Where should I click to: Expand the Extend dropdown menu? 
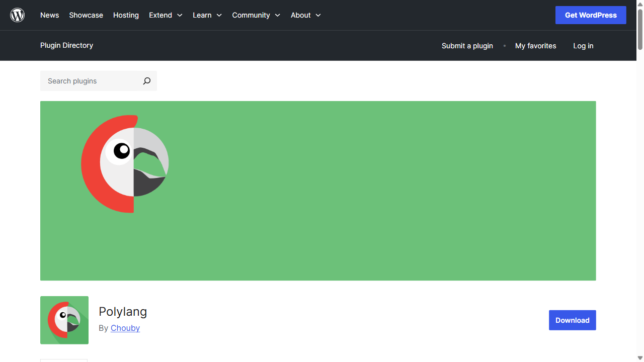pyautogui.click(x=166, y=15)
